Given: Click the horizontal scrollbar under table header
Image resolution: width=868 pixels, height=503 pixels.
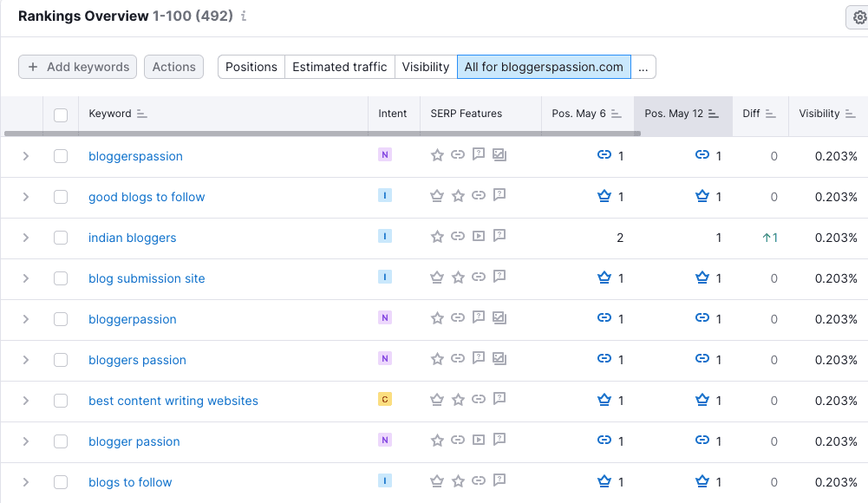Looking at the screenshot, I should tap(321, 134).
